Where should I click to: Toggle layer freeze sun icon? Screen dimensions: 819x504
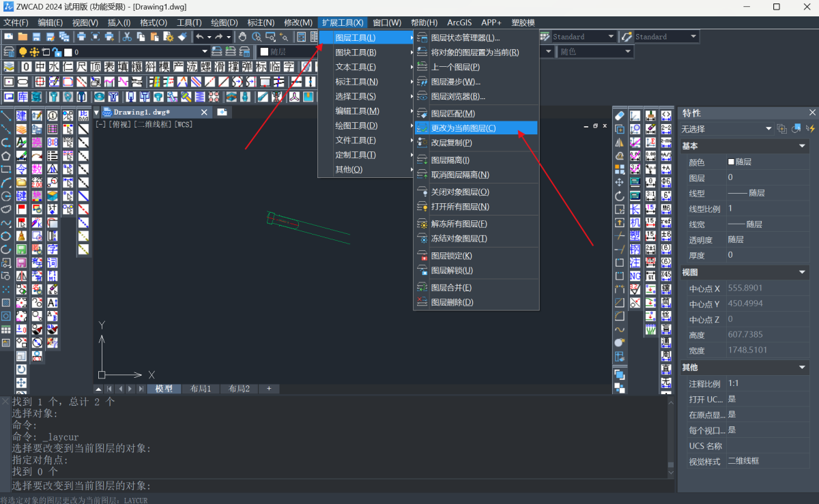(x=34, y=52)
